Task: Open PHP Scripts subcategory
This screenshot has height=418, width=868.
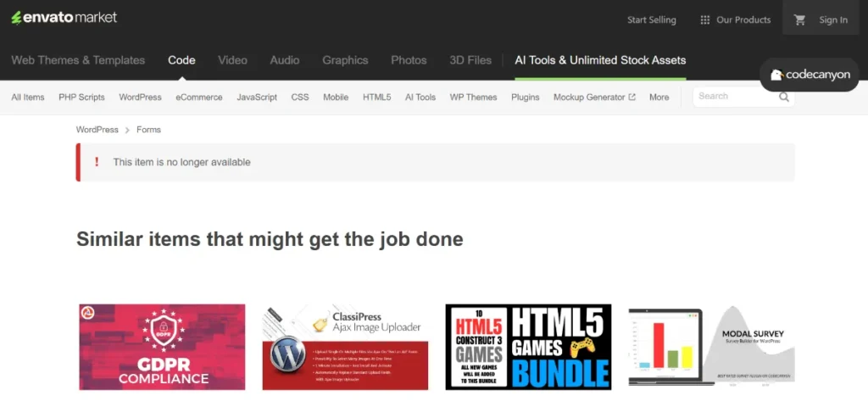Action: (81, 97)
